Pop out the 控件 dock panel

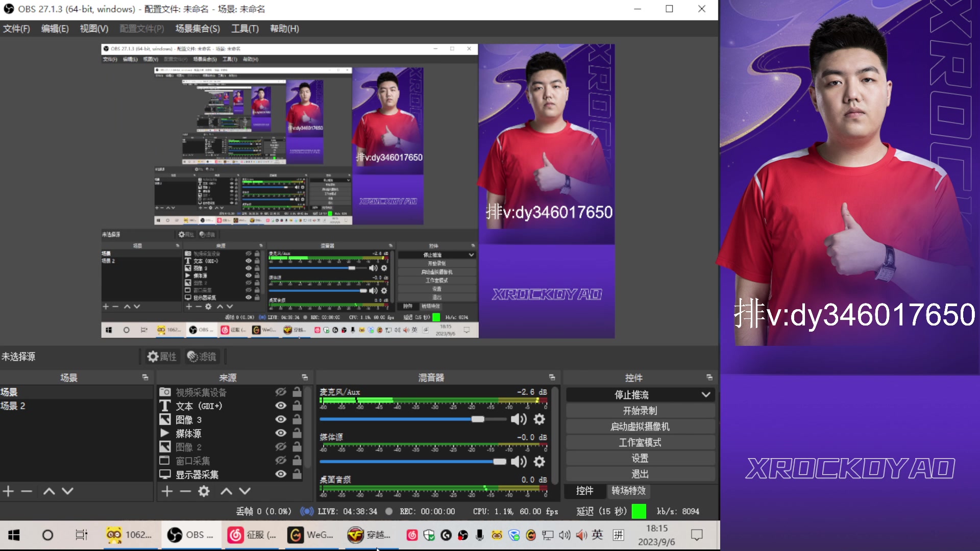[709, 378]
